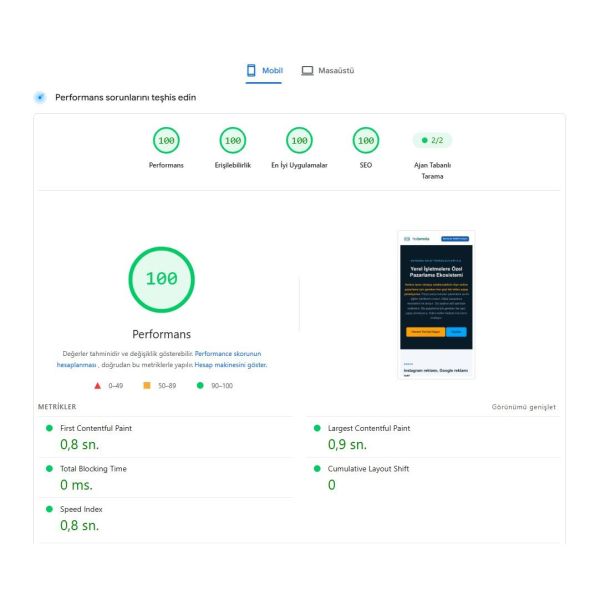Click the First Contentful Paint metric label
600x600 pixels.
click(96, 428)
